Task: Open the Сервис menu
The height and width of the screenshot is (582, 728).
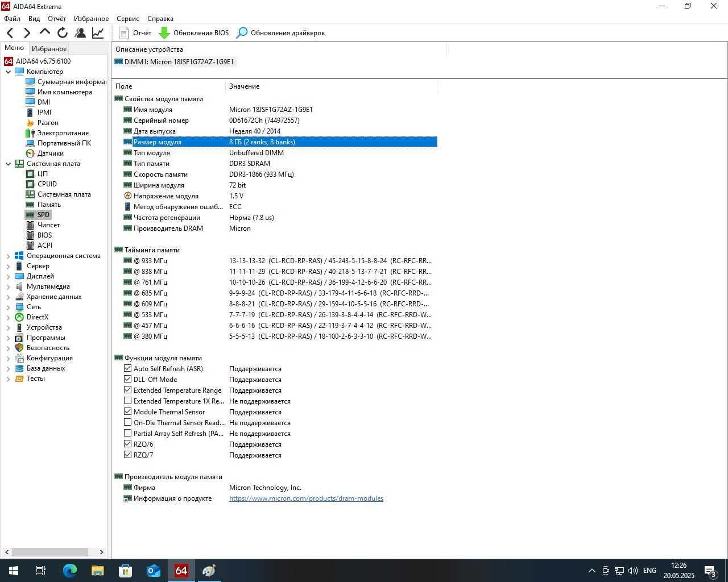Action: [128, 19]
